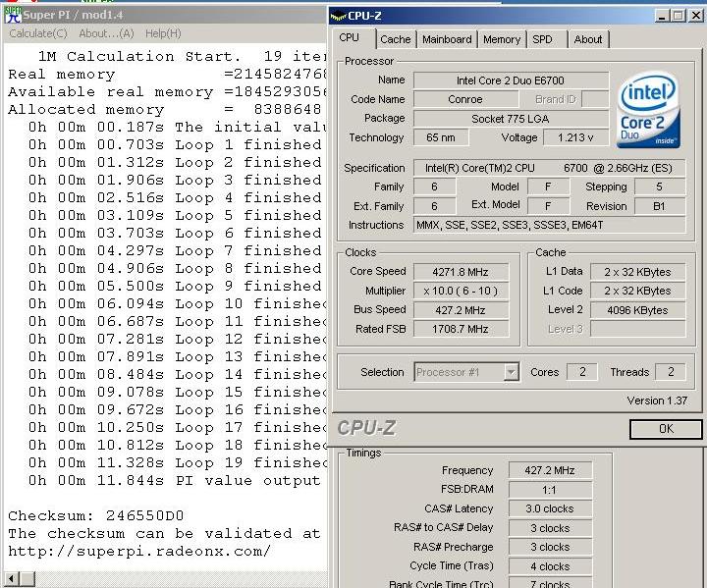The image size is (707, 588).
Task: Open the Calculate(C) menu in Super PI
Action: (x=38, y=33)
